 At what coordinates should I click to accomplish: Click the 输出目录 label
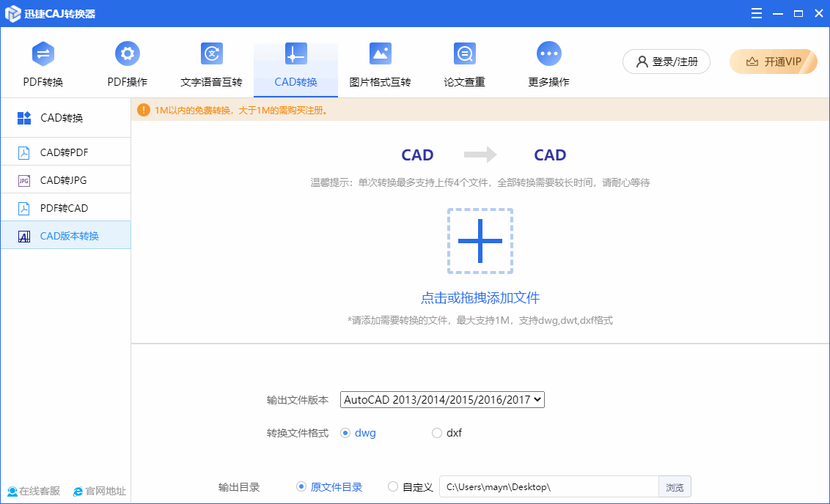[x=239, y=487]
